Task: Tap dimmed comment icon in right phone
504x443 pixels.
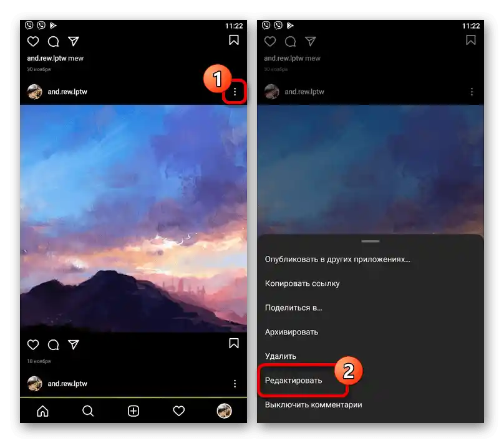Action: coord(290,41)
